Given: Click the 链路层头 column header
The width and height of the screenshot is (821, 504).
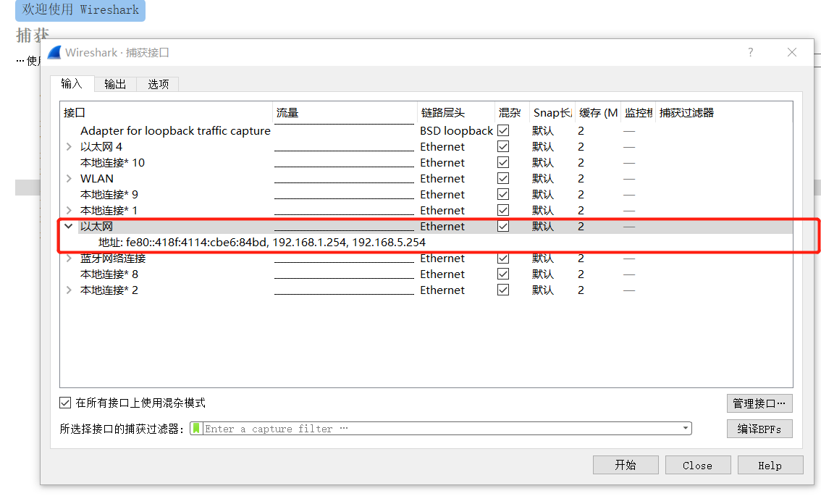Looking at the screenshot, I should [456, 113].
